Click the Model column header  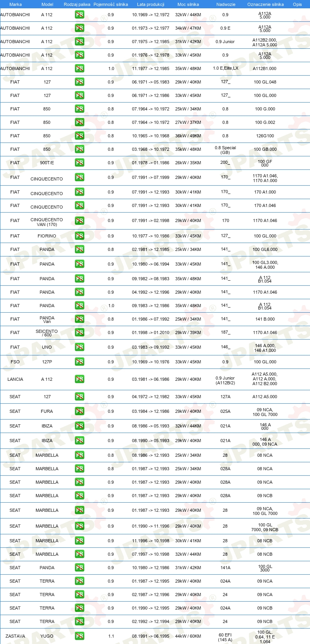coord(48,4)
